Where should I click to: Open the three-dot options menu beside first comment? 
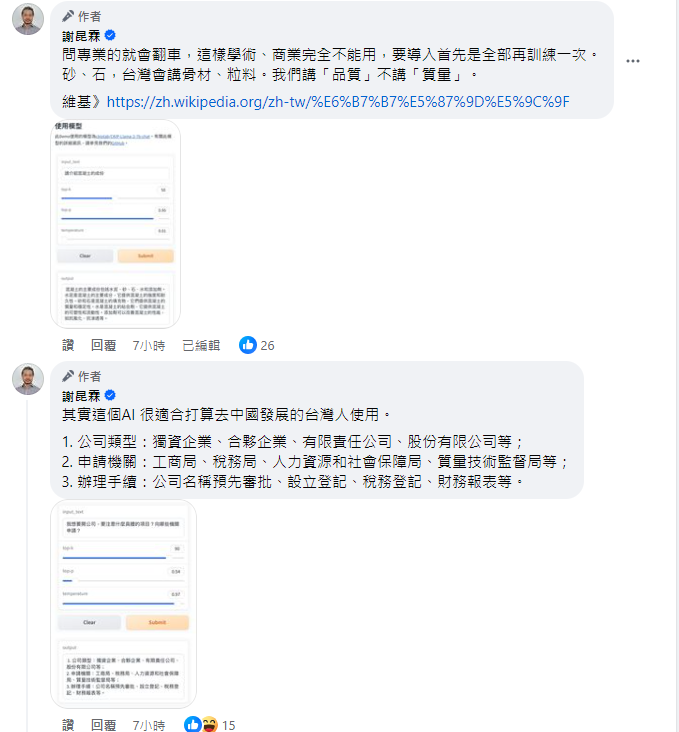(x=633, y=61)
